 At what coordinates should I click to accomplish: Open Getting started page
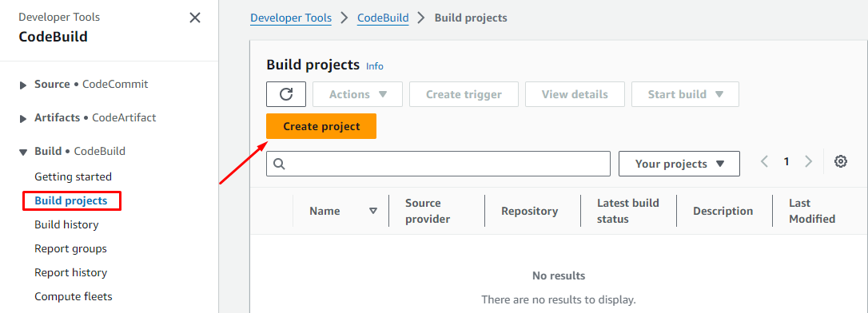[73, 177]
